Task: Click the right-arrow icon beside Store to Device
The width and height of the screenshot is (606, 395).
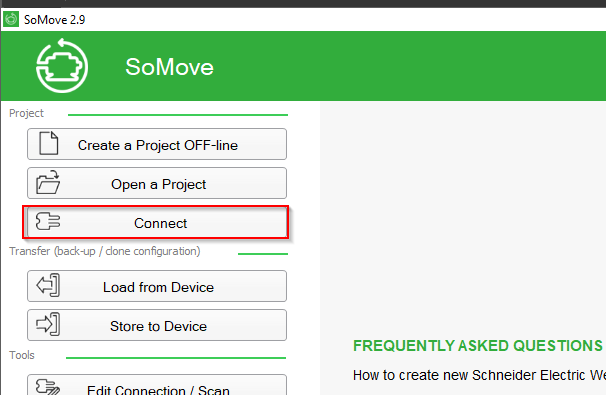Action: [48, 324]
